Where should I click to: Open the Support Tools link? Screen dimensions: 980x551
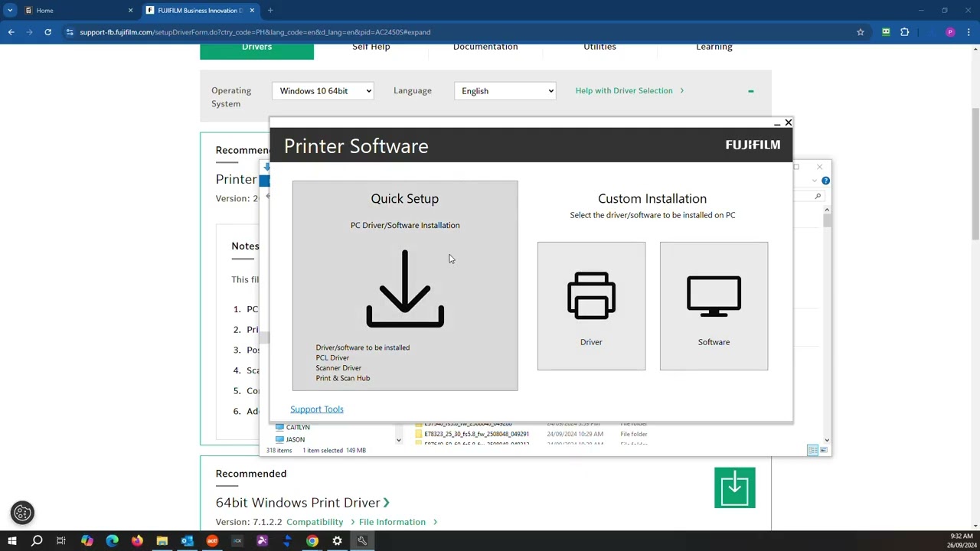(316, 409)
